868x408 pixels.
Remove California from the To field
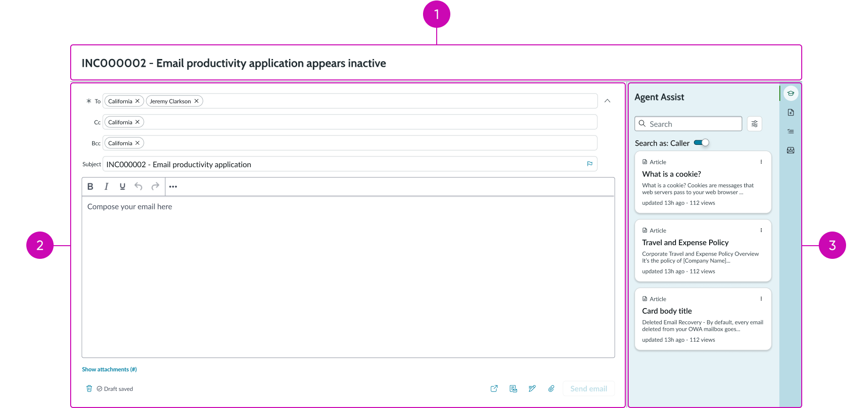pyautogui.click(x=137, y=101)
